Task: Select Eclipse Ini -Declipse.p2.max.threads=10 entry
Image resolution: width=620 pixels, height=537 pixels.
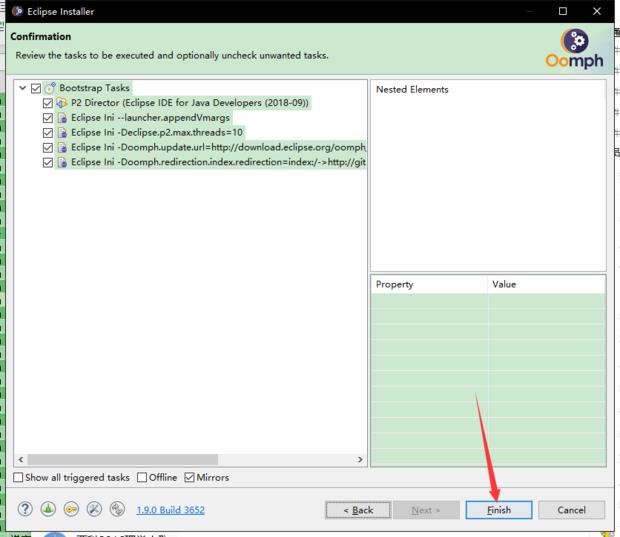Action: point(156,132)
